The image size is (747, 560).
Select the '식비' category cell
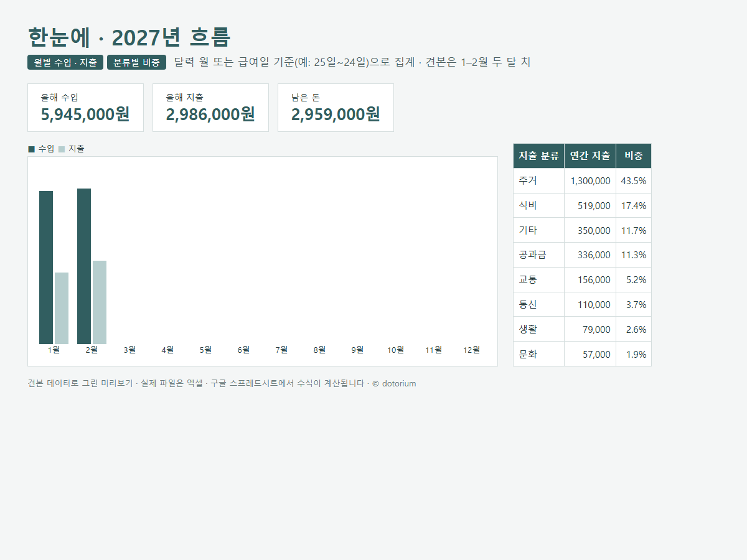point(539,205)
